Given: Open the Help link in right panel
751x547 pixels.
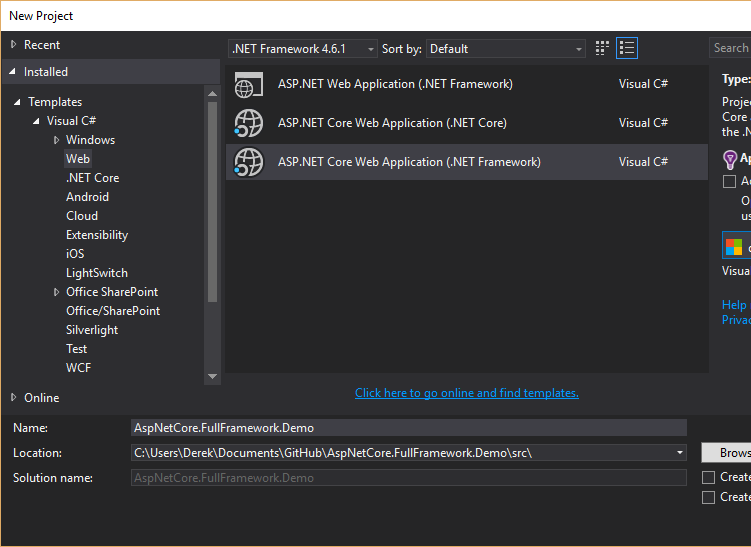Looking at the screenshot, I should (x=734, y=305).
